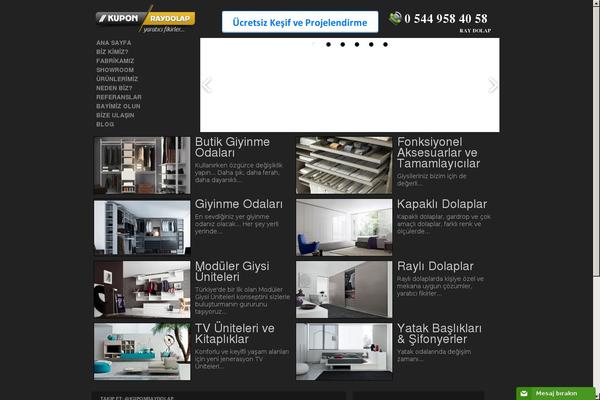Open ÜRÜNLERİMİZ menu item

[117, 79]
